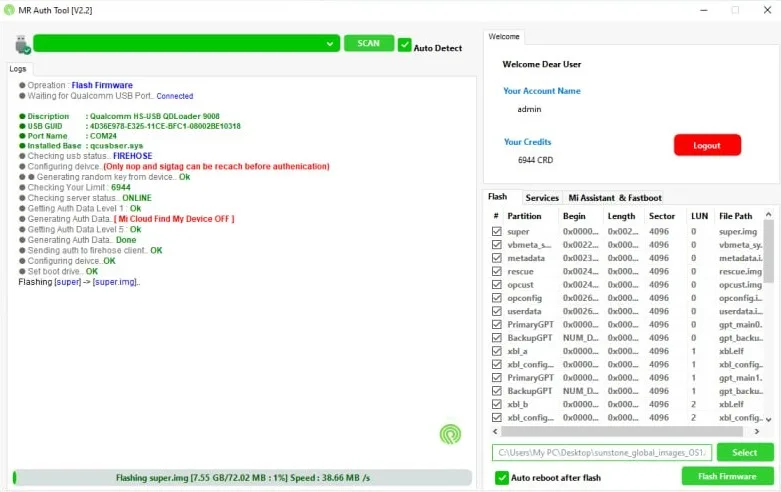Image resolution: width=781 pixels, height=492 pixels.
Task: Switch to Mi Assistant & Fastboot tab
Action: coord(615,198)
